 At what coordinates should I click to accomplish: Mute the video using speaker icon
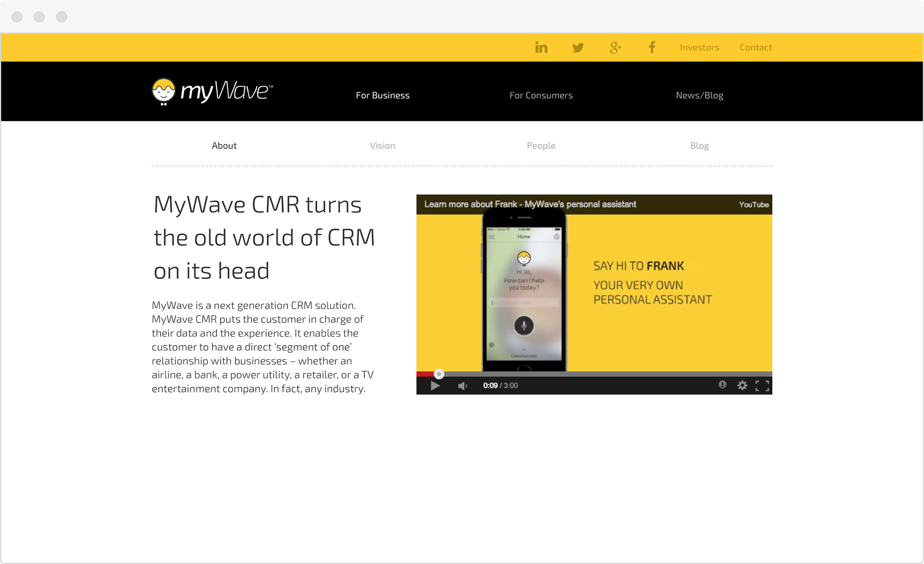[462, 385]
